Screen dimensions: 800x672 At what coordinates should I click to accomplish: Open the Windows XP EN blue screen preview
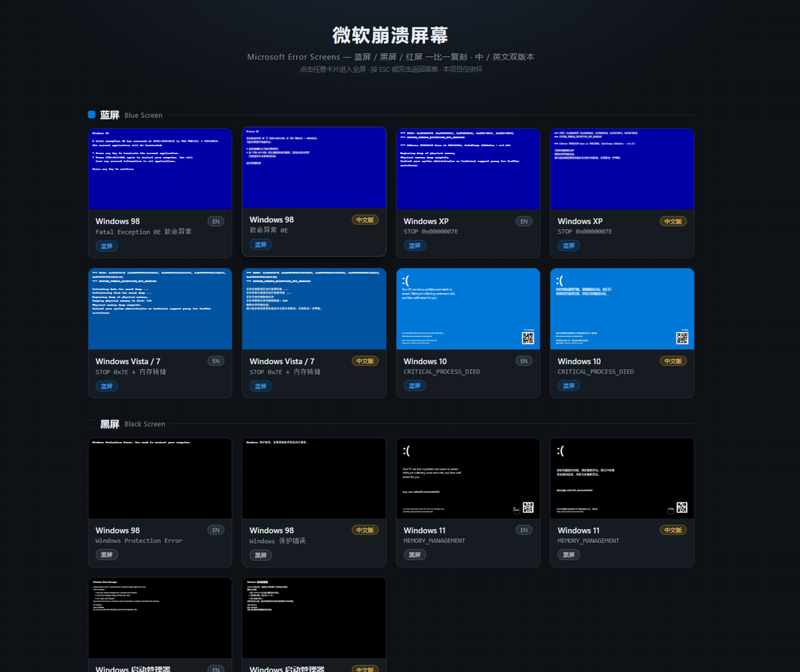pyautogui.click(x=468, y=169)
